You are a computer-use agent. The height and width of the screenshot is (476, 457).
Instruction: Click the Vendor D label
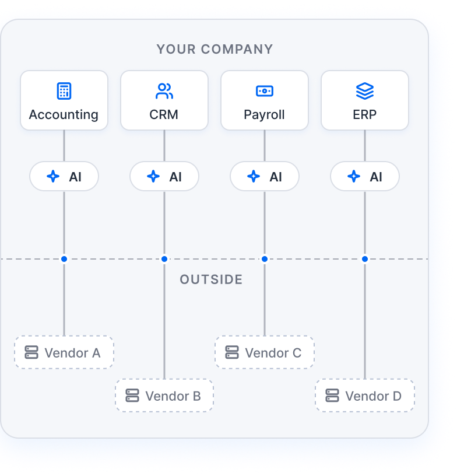[x=373, y=396]
